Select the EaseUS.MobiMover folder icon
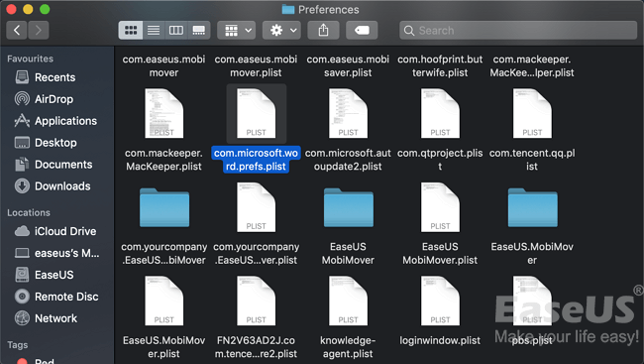The width and height of the screenshot is (644, 364). click(532, 207)
